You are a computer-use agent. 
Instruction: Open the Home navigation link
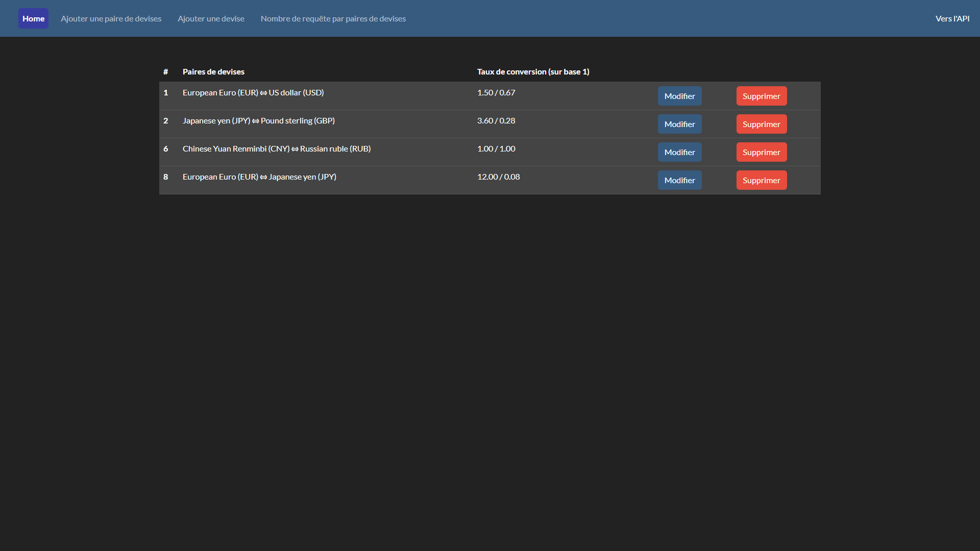click(33, 18)
